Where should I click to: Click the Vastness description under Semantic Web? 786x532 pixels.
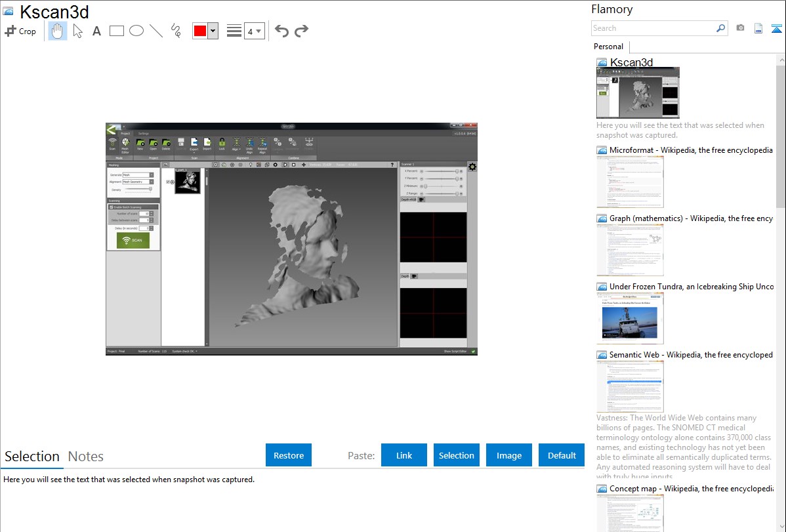(684, 447)
